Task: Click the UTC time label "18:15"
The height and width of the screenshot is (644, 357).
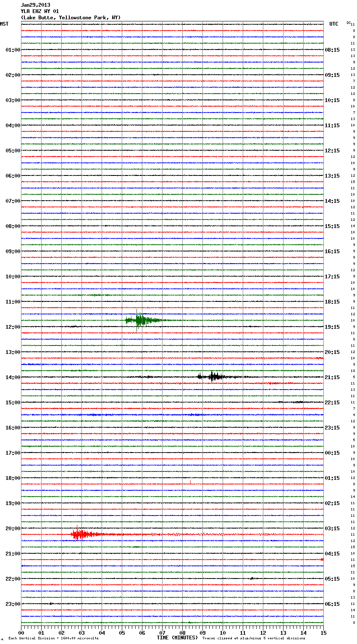Action: (x=332, y=302)
